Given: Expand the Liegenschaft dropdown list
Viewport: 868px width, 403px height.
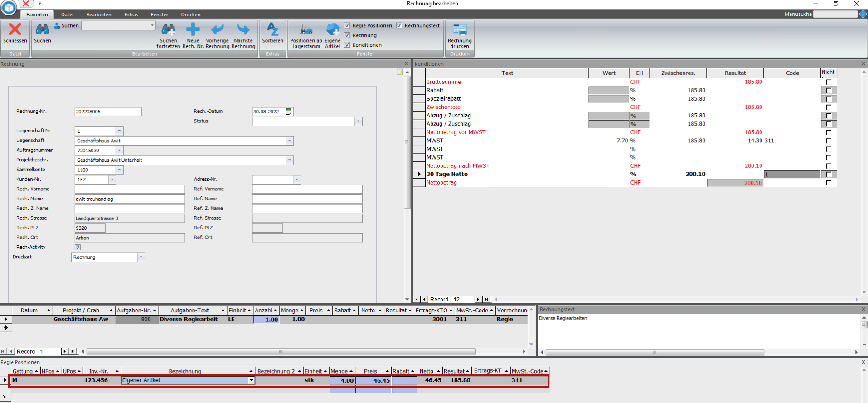Looking at the screenshot, I should [x=289, y=141].
